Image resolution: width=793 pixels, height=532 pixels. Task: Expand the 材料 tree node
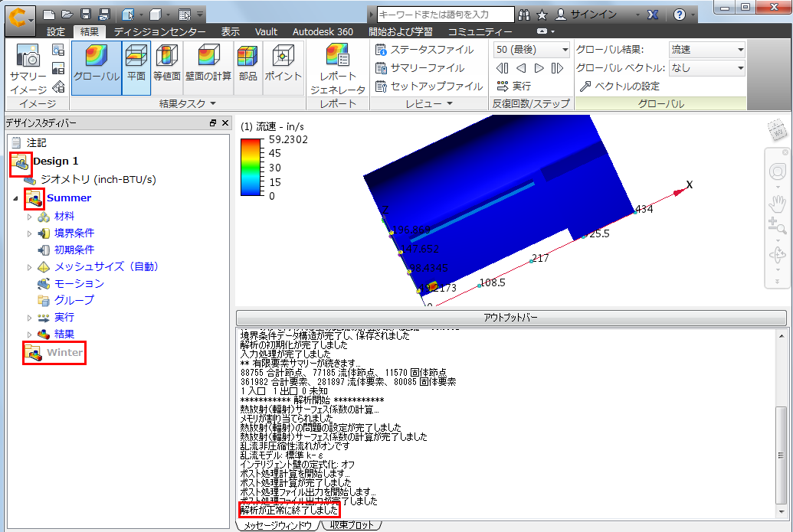[29, 217]
